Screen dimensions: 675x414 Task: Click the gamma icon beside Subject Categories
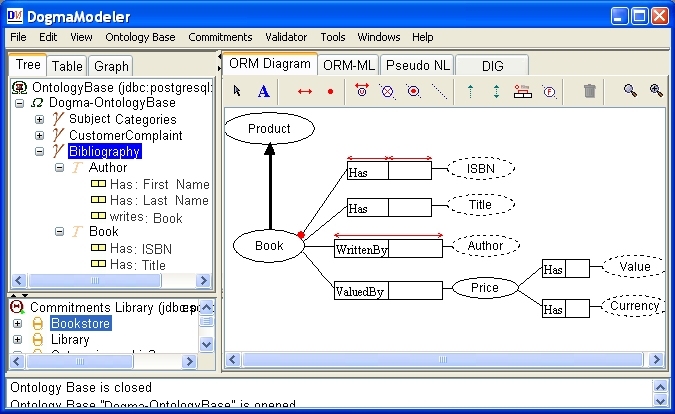pos(58,119)
